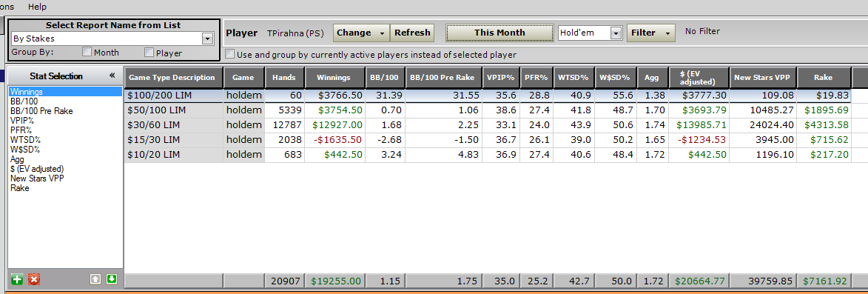Screen dimensions: 868x294
Task: Click the Refresh button
Action: (412, 33)
